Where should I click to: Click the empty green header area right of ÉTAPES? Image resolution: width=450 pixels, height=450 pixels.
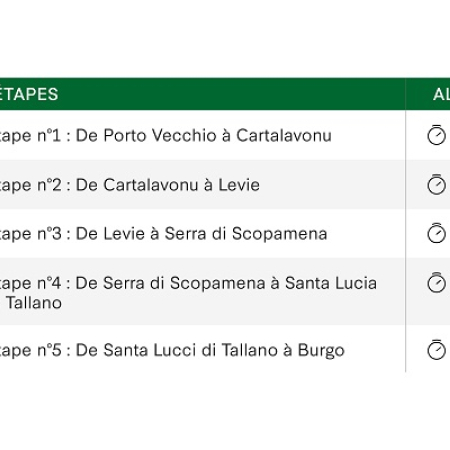pyautogui.click(x=232, y=94)
